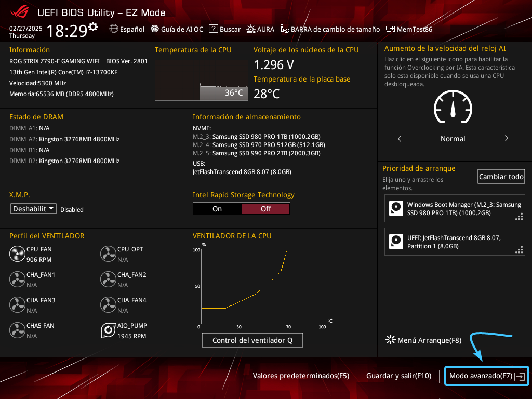Click the exit arrow icon of Modo avanzado
This screenshot has width=532, height=399.
tap(520, 376)
